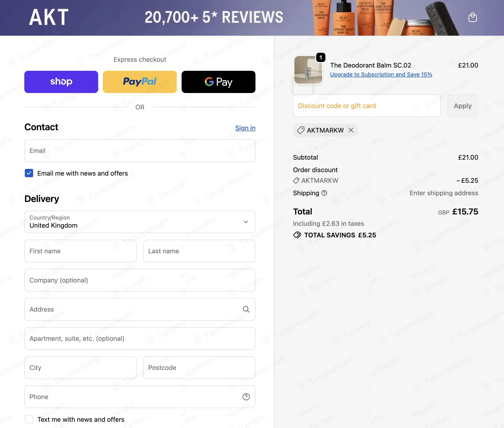Upgrade to Subscription and Save 15% link

(381, 74)
